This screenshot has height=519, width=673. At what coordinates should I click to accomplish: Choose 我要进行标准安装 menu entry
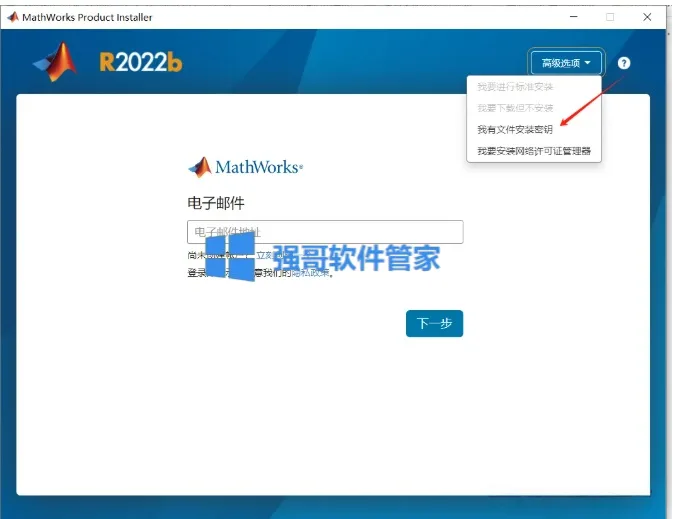(515, 87)
